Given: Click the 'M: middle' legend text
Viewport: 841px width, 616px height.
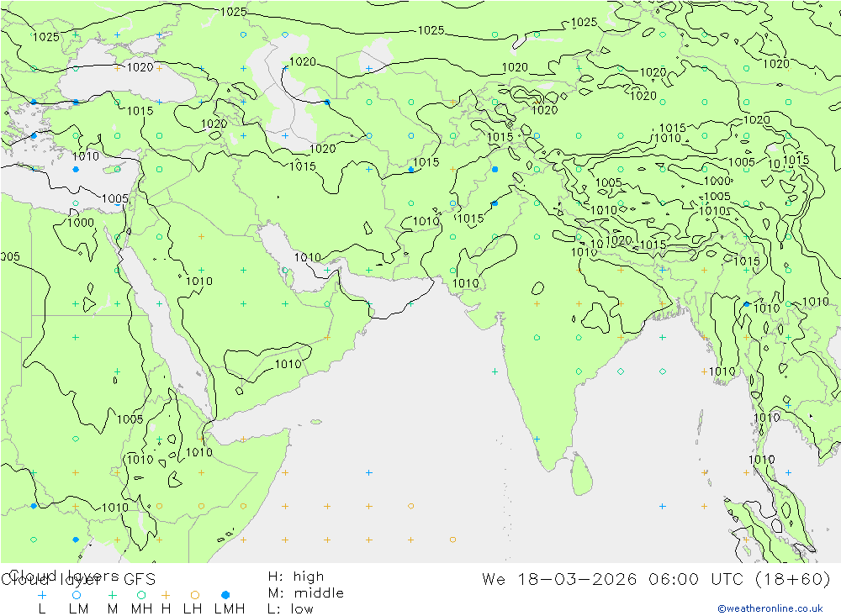Looking at the screenshot, I should tap(306, 593).
